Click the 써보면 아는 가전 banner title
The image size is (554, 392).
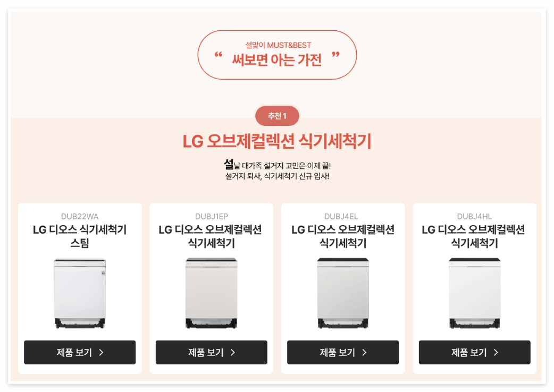277,59
